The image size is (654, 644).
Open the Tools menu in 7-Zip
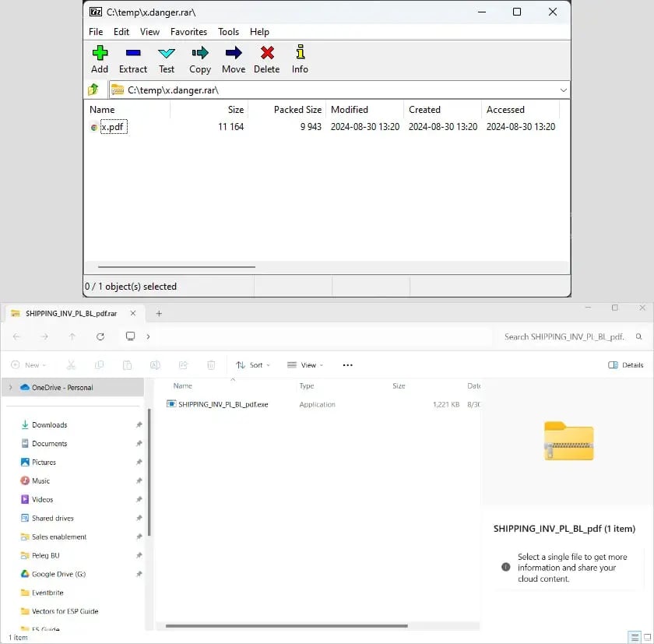coord(228,32)
